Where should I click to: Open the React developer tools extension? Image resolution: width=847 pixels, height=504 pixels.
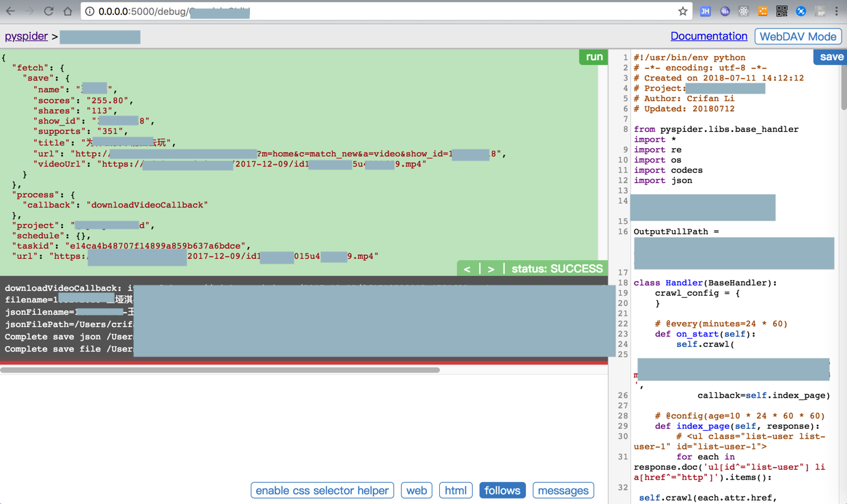[744, 12]
